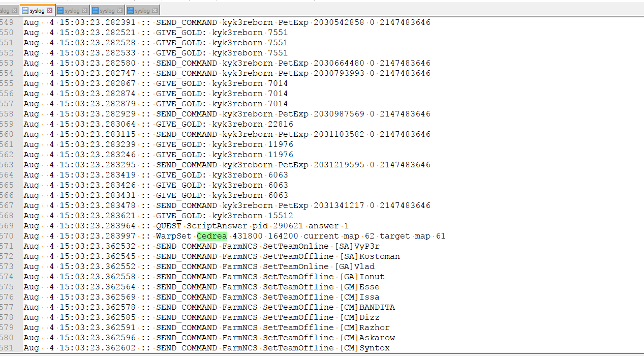Click the GIVE_GOLD amount 15512
Viewport: 644px width, 356px height.
coord(281,216)
